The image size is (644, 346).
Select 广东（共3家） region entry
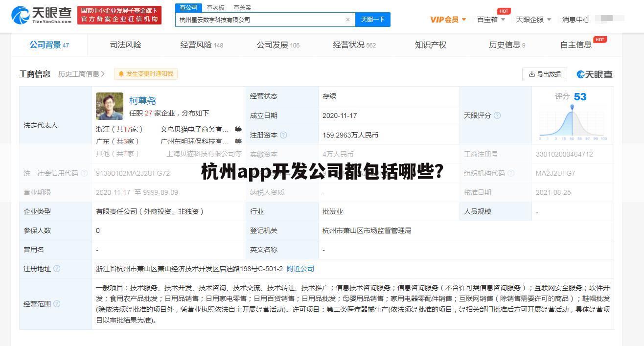[118, 141]
